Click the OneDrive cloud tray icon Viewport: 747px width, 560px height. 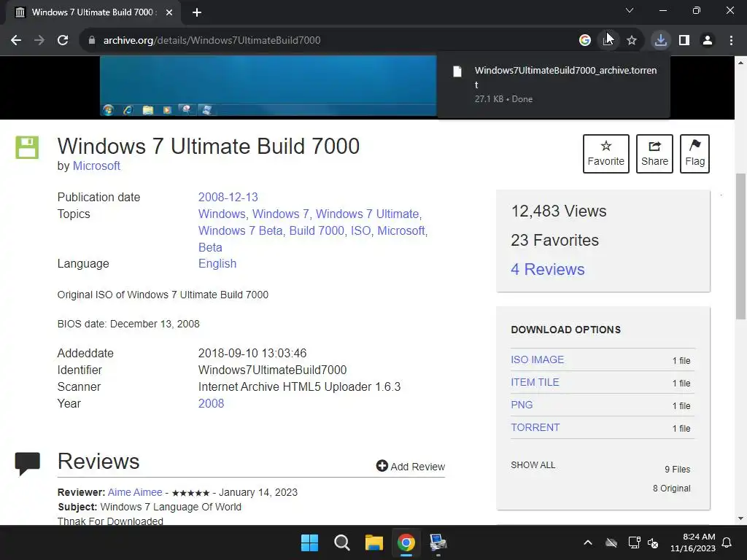tap(611, 542)
